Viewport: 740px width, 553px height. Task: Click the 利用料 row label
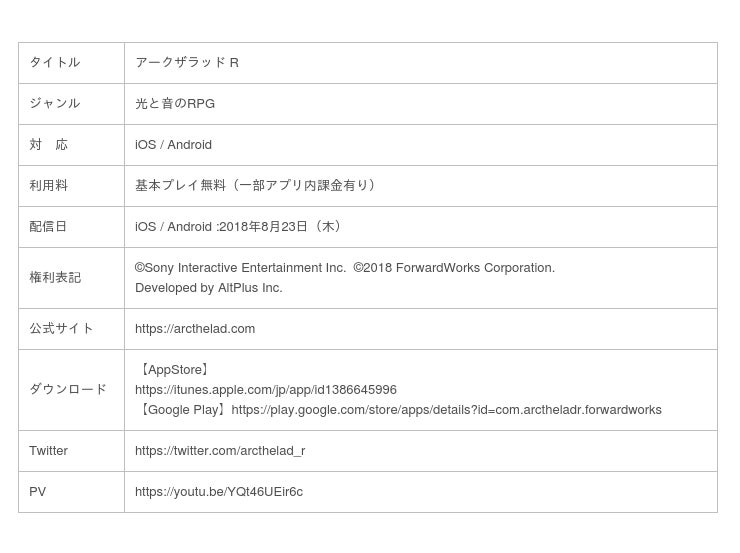pos(48,186)
